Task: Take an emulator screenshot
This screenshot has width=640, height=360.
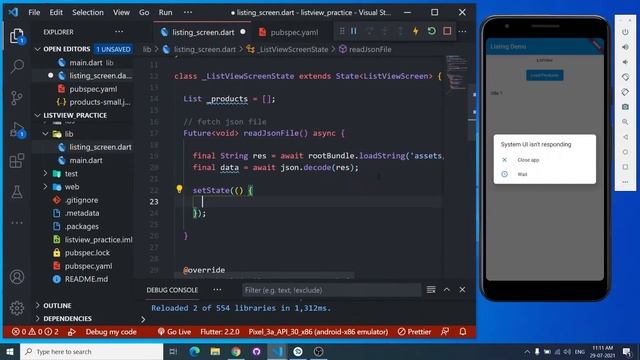Action: [x=625, y=107]
